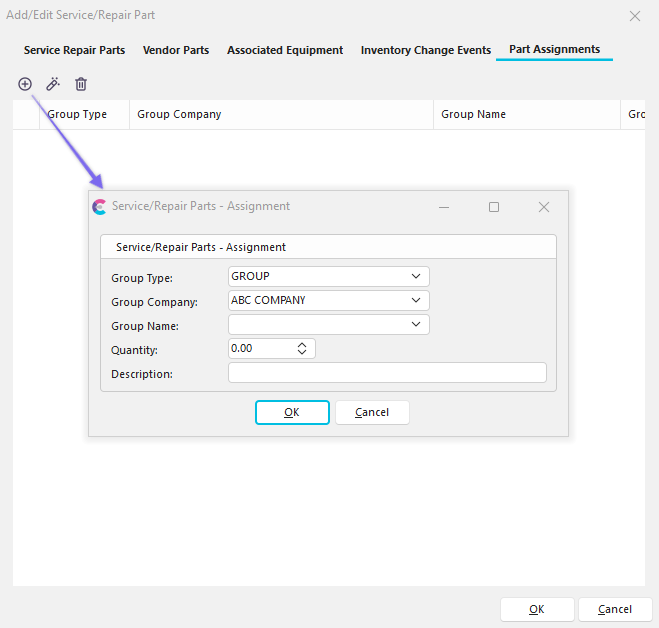
Task: Expand the Group Company dropdown
Action: click(x=416, y=301)
